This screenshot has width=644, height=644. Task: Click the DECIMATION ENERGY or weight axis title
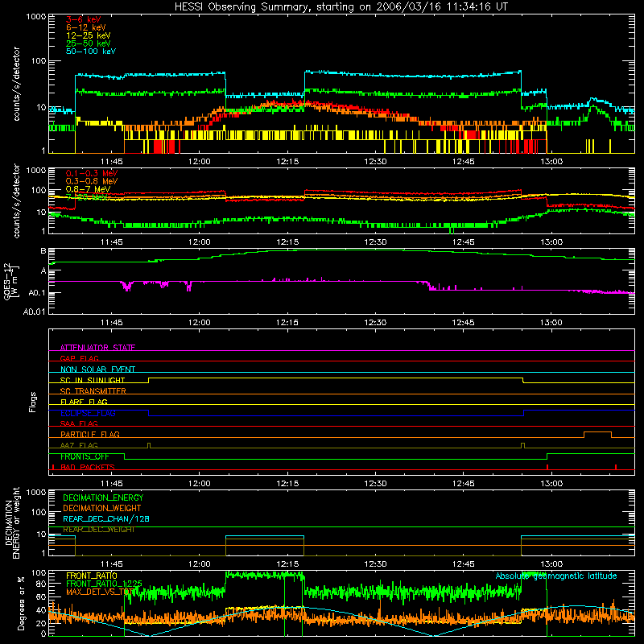click(12, 523)
